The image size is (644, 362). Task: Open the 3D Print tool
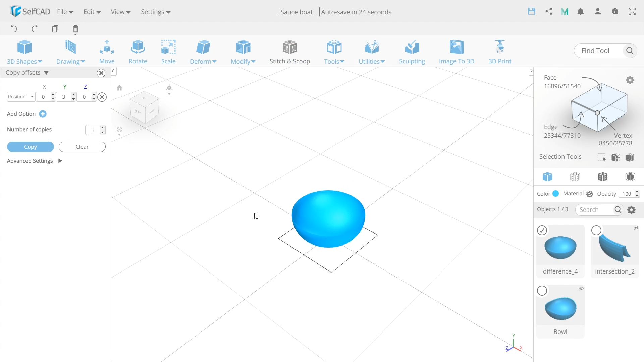tap(500, 52)
